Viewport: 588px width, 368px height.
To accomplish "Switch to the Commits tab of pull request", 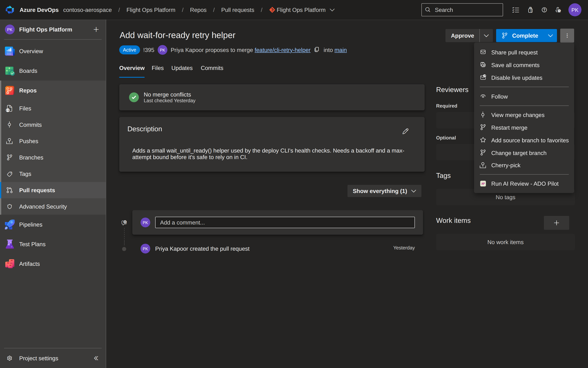I will [x=212, y=68].
